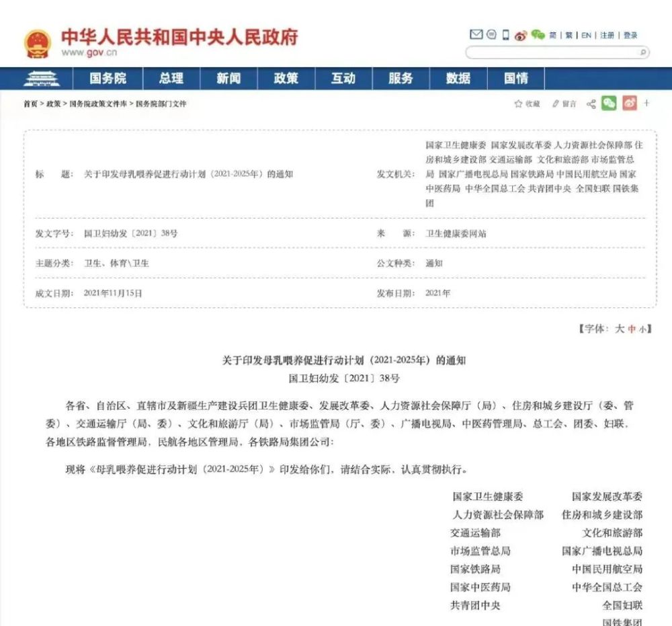This screenshot has height=626, width=672.
Task: Click the 收藏 star icon
Action: (518, 104)
